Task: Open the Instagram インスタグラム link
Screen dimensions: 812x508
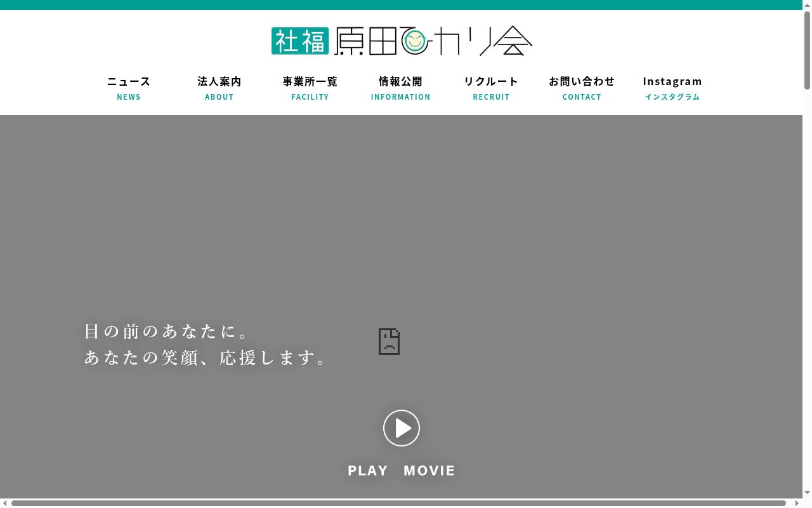Action: pos(672,88)
